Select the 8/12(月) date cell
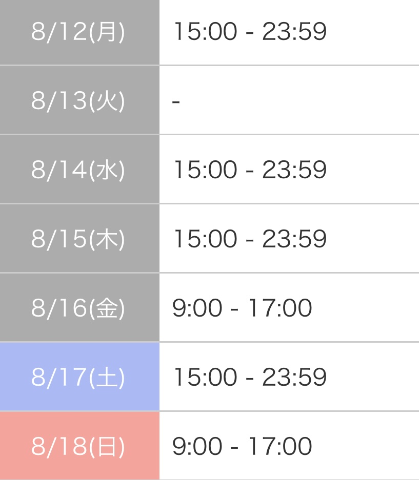419x480 pixels. pos(79,32)
